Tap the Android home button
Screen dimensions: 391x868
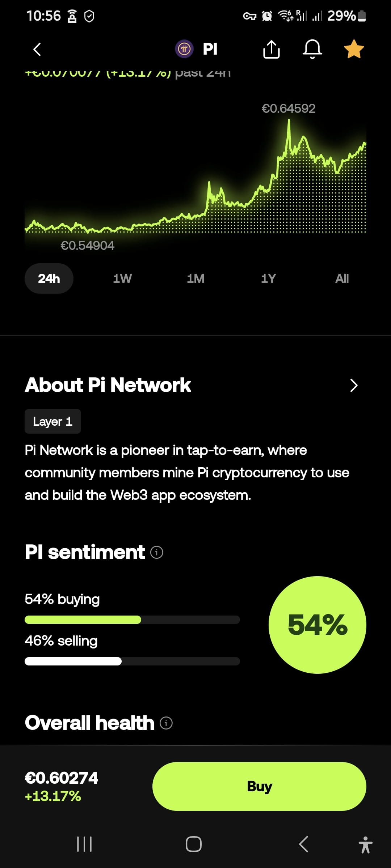coord(194,844)
